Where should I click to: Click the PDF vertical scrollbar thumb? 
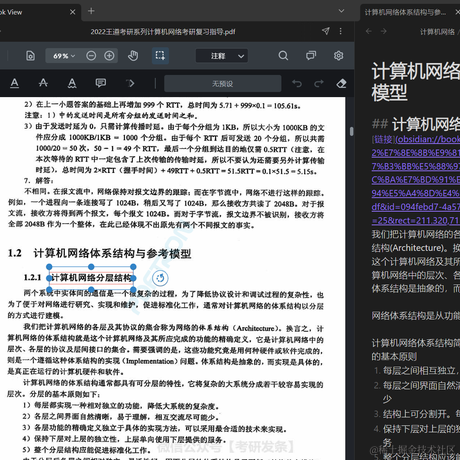pos(351,131)
